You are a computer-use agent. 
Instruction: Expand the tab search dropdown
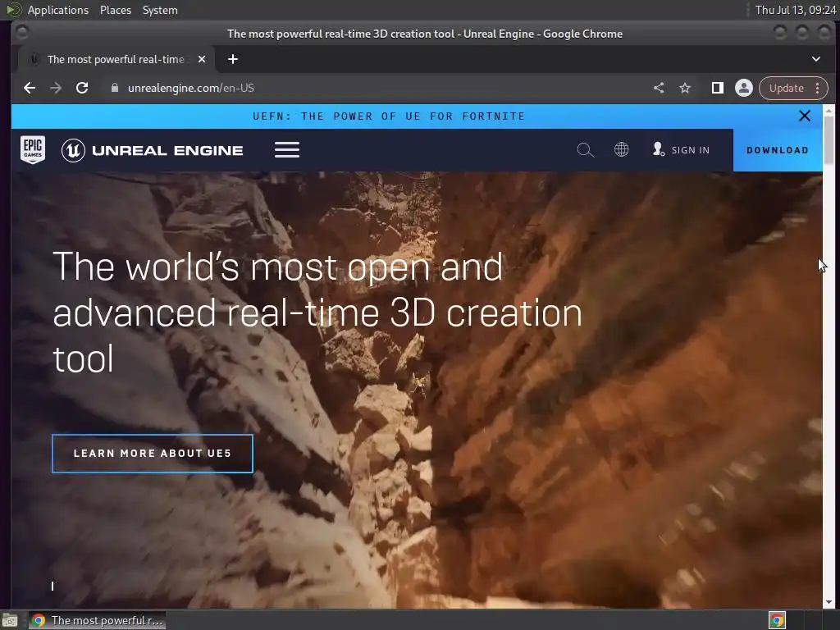(816, 59)
